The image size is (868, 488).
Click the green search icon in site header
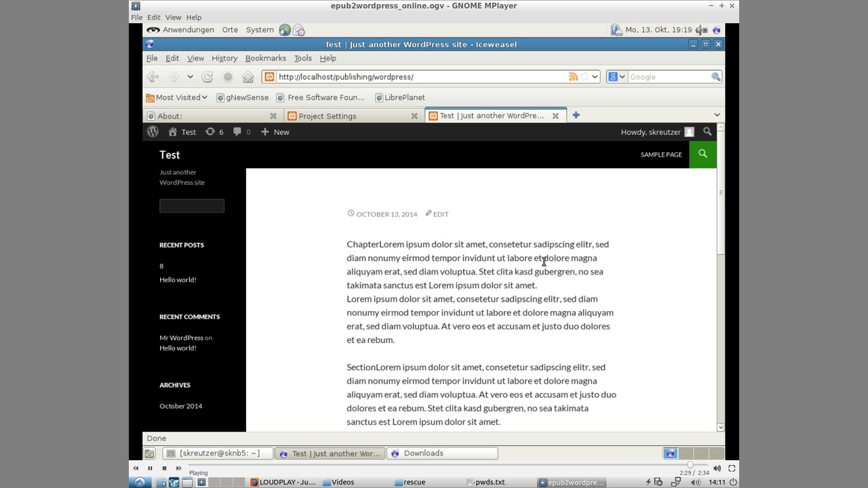pyautogui.click(x=703, y=154)
